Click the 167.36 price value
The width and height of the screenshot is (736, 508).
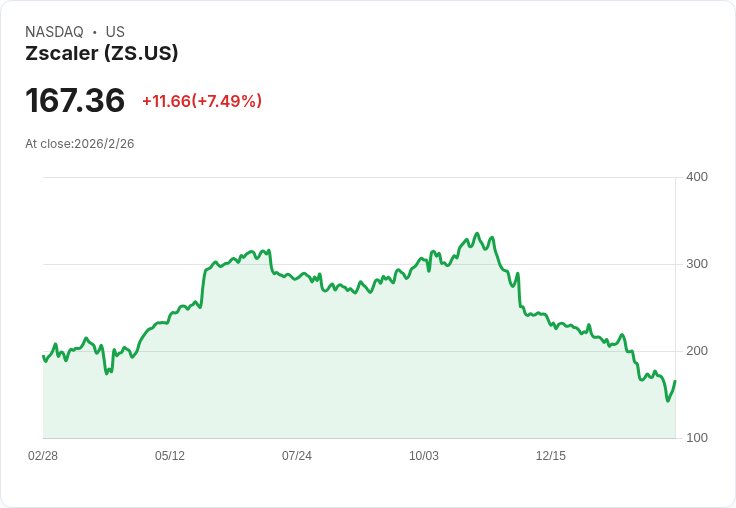tap(75, 100)
